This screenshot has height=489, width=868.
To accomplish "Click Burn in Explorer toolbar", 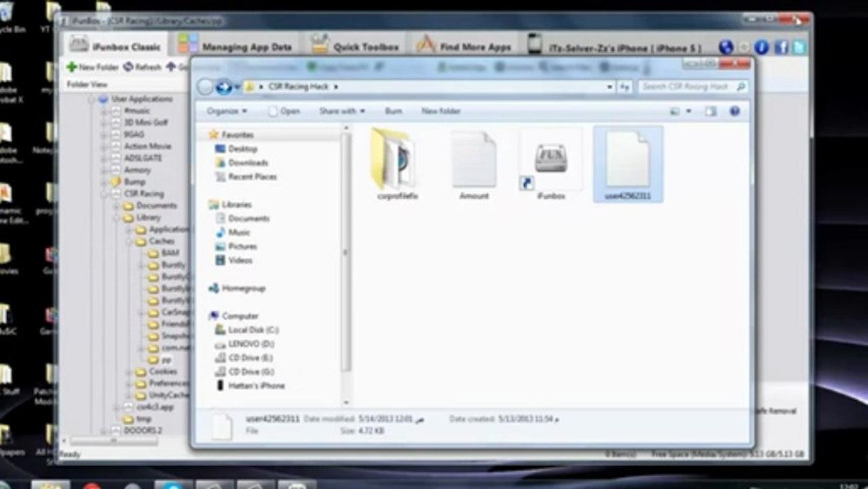I will click(x=393, y=111).
